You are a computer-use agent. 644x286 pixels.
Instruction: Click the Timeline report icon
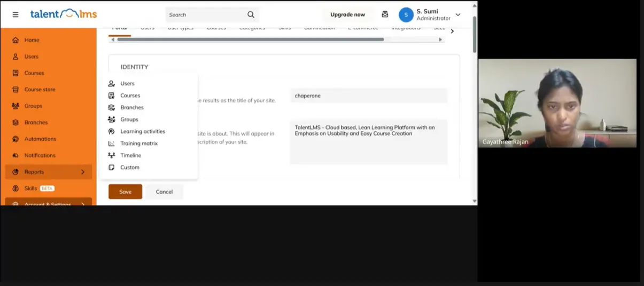111,155
